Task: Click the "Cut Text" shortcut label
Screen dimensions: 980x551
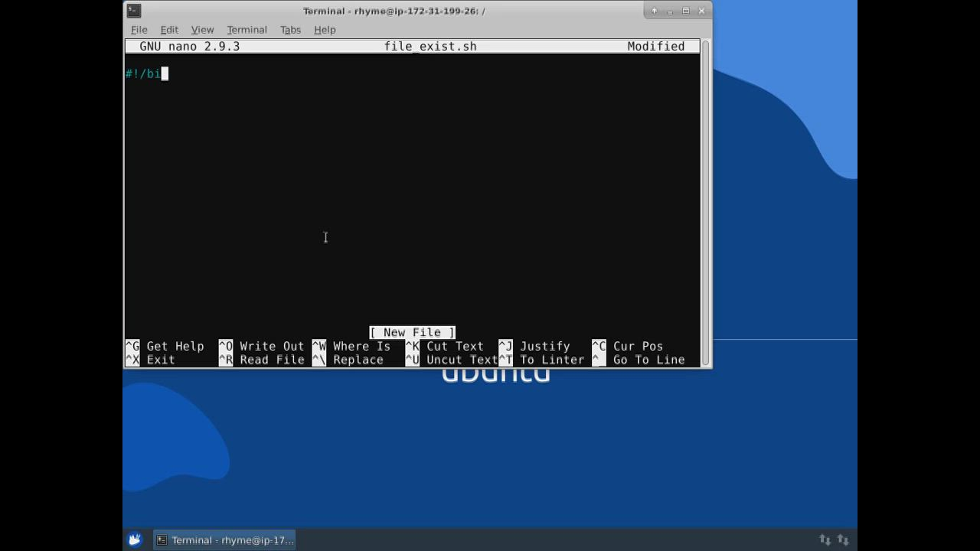Action: (x=455, y=346)
